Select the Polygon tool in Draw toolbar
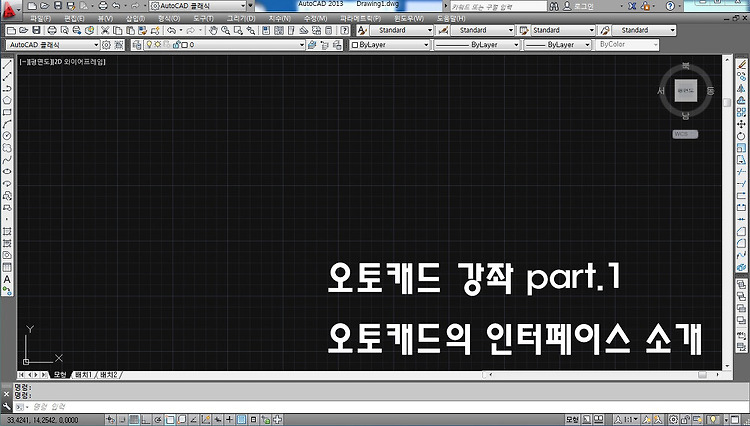 (x=7, y=100)
